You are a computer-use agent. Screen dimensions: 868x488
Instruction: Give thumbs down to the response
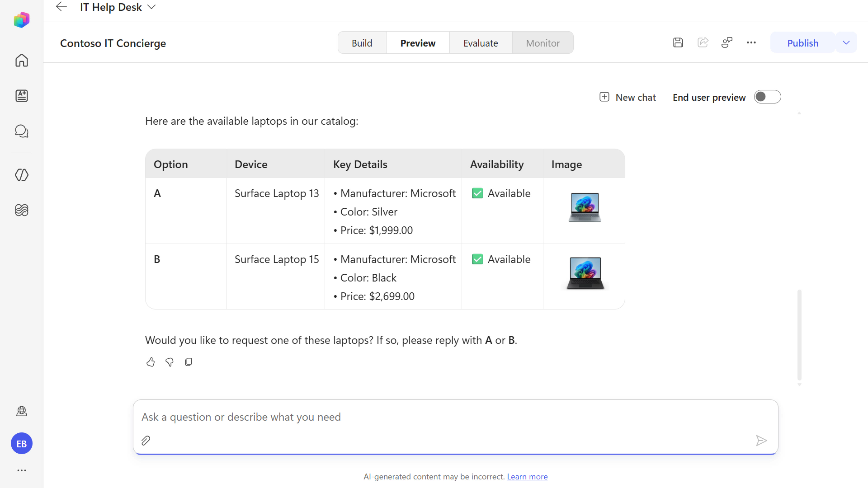tap(170, 362)
